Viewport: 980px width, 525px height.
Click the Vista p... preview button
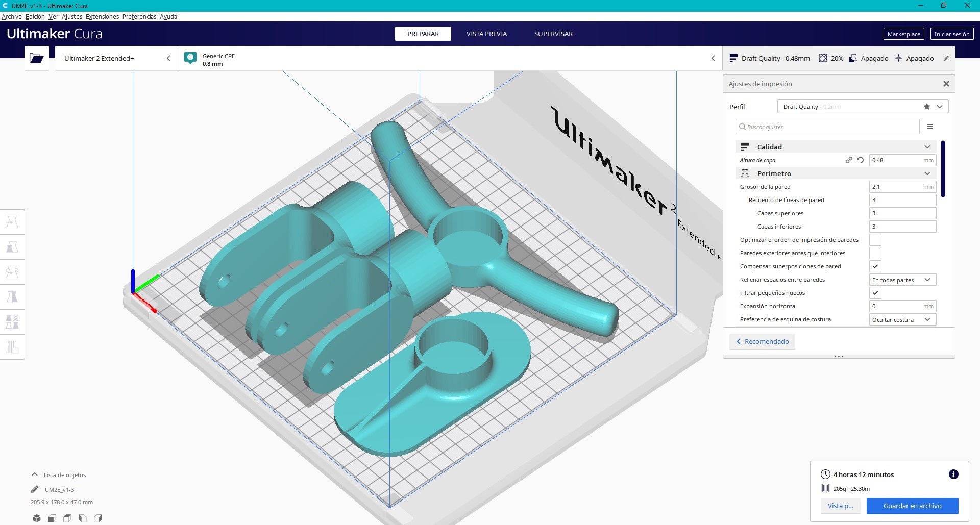coord(840,506)
